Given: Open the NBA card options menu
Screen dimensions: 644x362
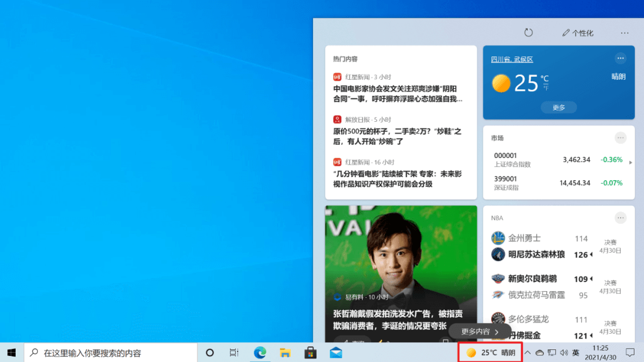Looking at the screenshot, I should coord(621,217).
